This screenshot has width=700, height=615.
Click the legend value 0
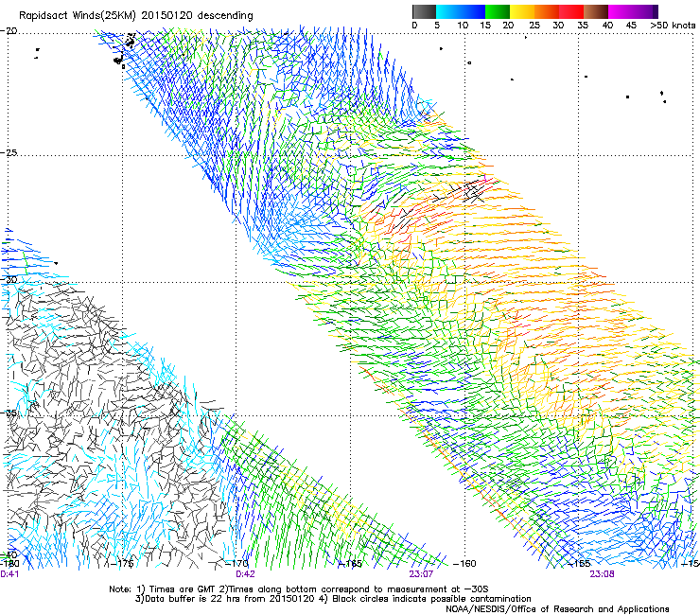coord(414,26)
